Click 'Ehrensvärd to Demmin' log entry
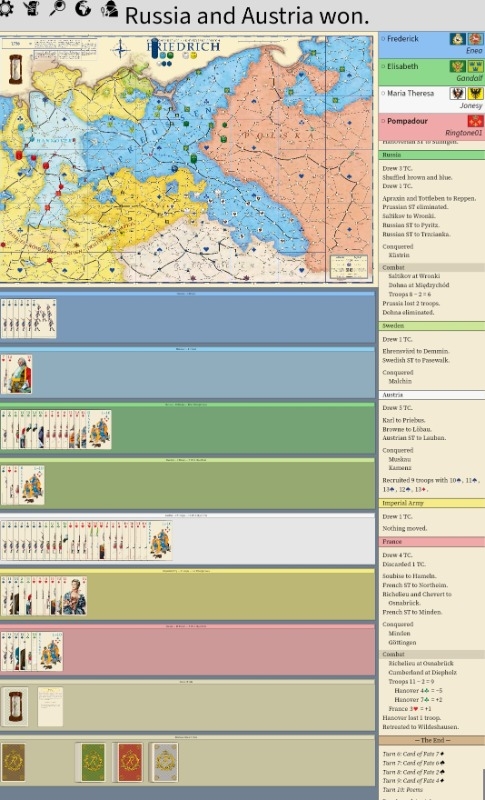485x800 pixels. (416, 351)
